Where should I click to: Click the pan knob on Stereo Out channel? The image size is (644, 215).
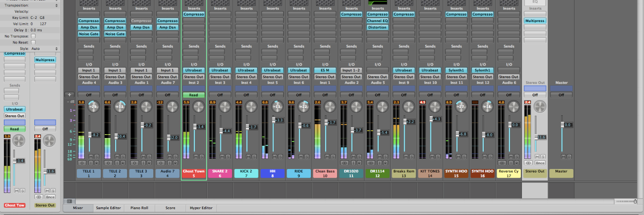point(540,107)
